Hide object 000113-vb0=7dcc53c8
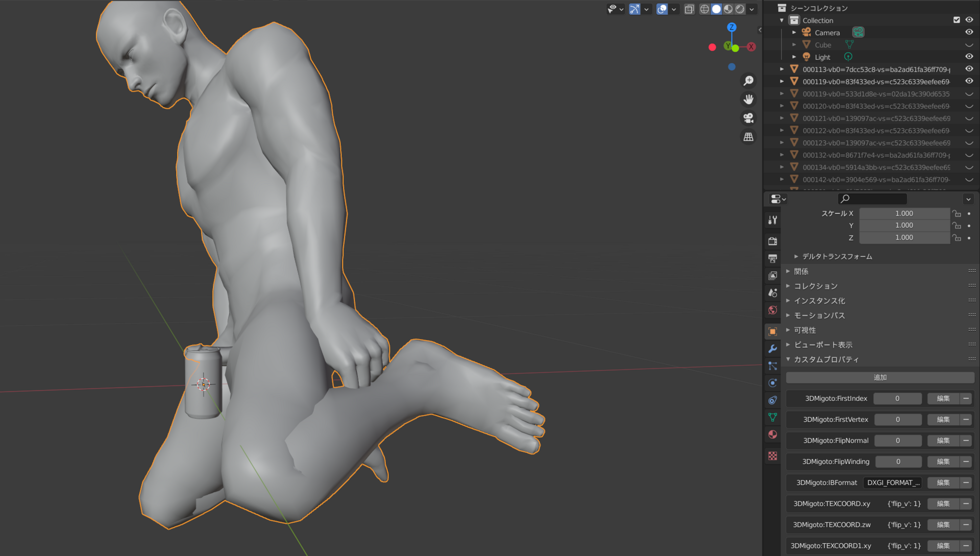Screen dimensions: 980x556 (x=969, y=69)
